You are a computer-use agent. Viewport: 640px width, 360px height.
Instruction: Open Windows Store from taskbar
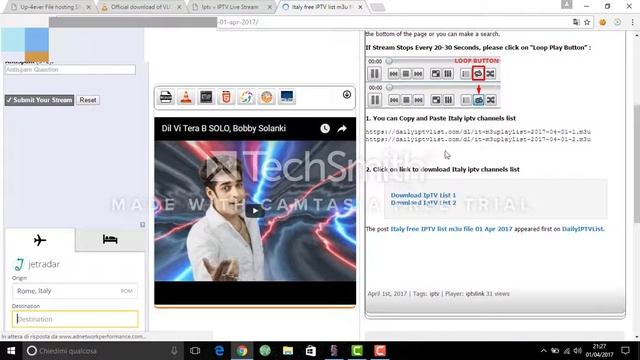point(311,351)
